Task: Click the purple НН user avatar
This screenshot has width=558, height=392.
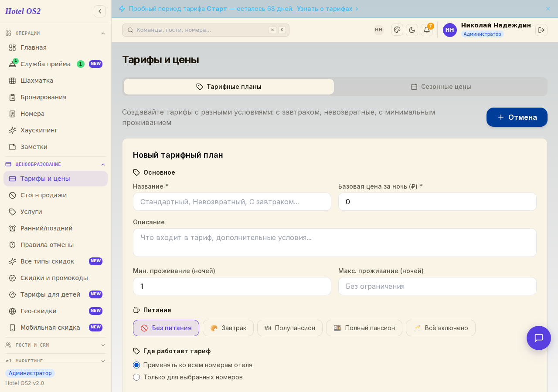Action: click(450, 30)
